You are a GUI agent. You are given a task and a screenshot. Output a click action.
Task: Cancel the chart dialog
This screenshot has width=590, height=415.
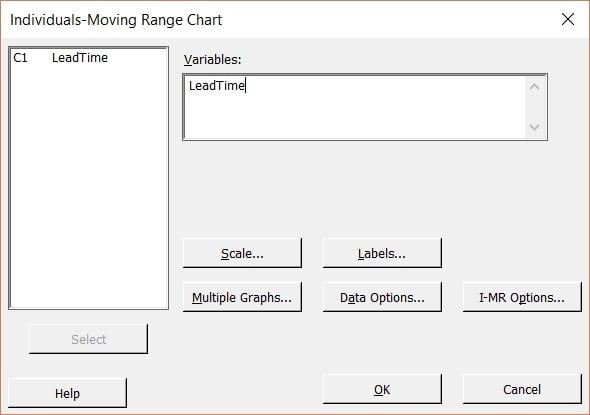coord(522,389)
